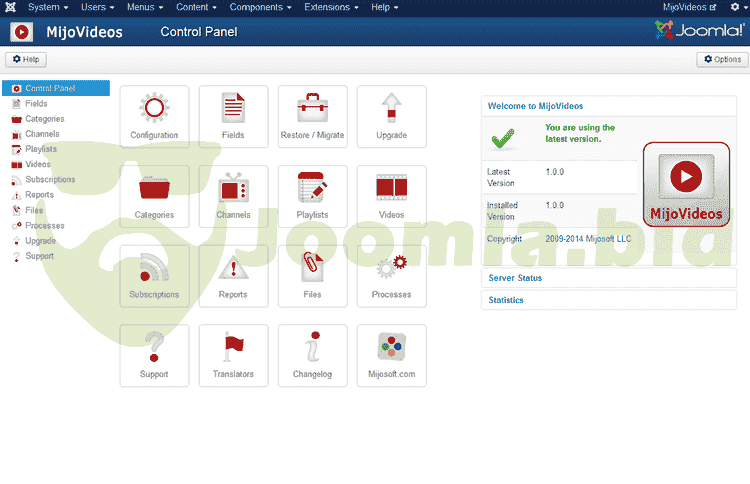Select Subscriptions in the left sidebar
This screenshot has height=484, width=750.
tap(50, 180)
